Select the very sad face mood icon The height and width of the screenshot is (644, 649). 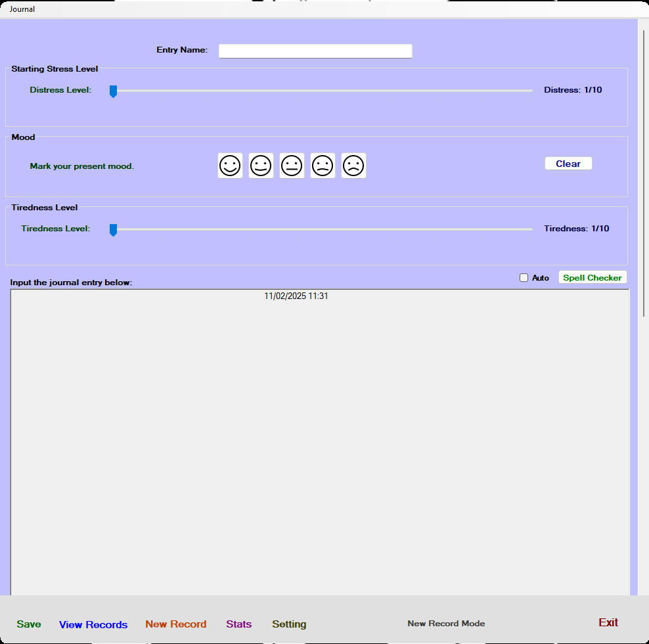pos(353,166)
